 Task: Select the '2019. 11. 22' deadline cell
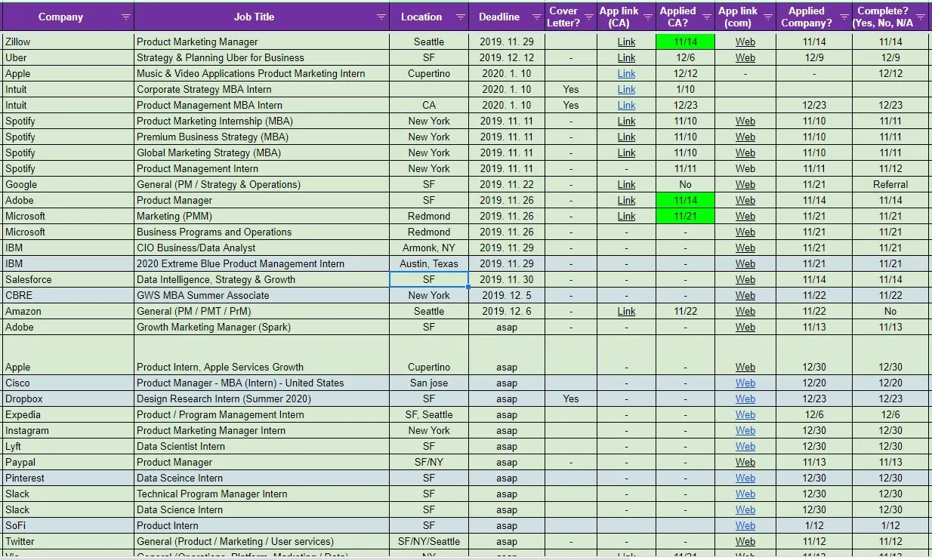tap(507, 184)
